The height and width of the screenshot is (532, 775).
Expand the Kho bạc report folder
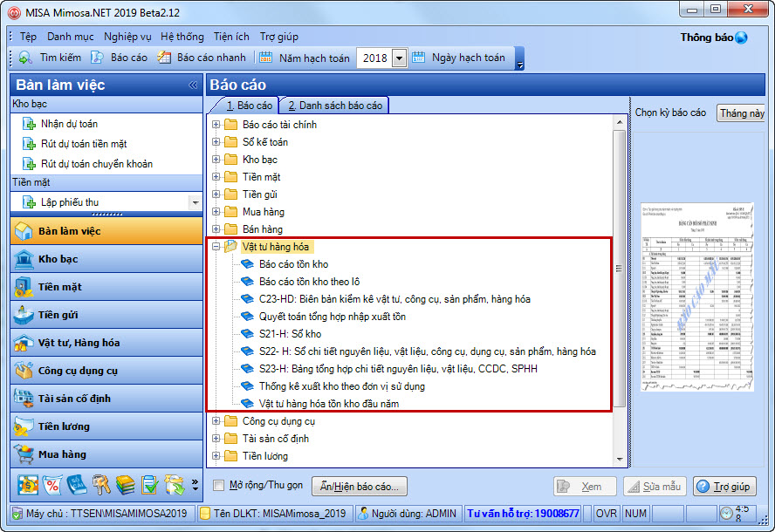tap(216, 160)
